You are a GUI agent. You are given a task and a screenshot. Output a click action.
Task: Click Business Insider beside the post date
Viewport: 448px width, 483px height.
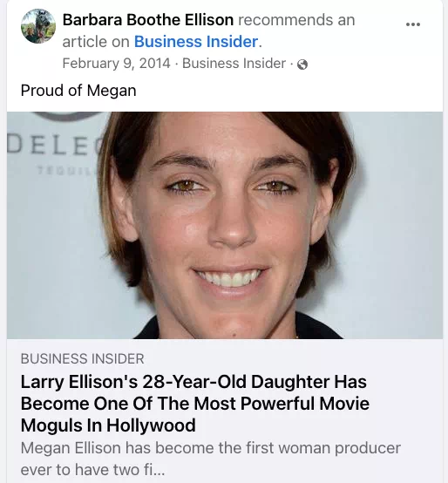pos(234,64)
